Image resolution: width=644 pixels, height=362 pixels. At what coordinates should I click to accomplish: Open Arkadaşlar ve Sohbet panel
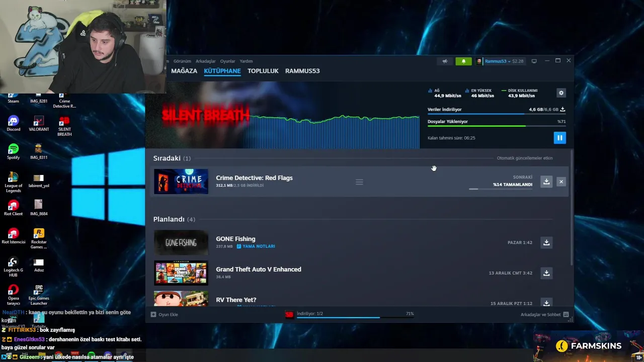tap(544, 315)
